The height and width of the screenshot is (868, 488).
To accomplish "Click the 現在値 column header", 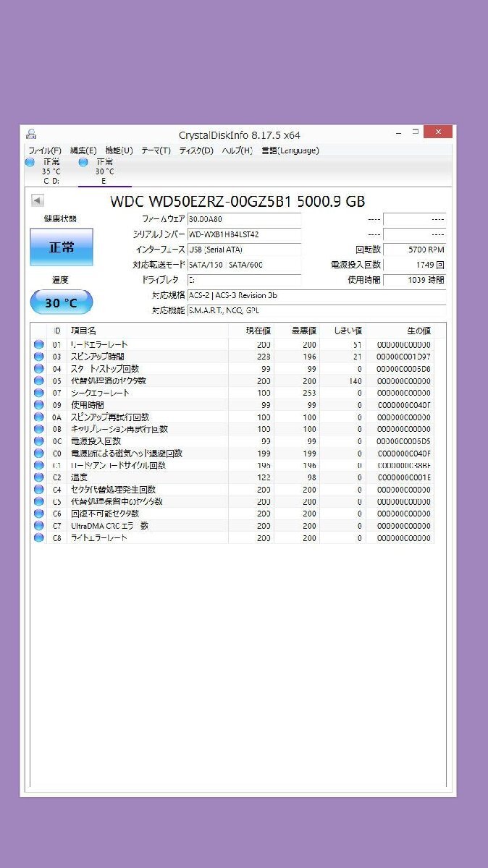I will point(251,331).
